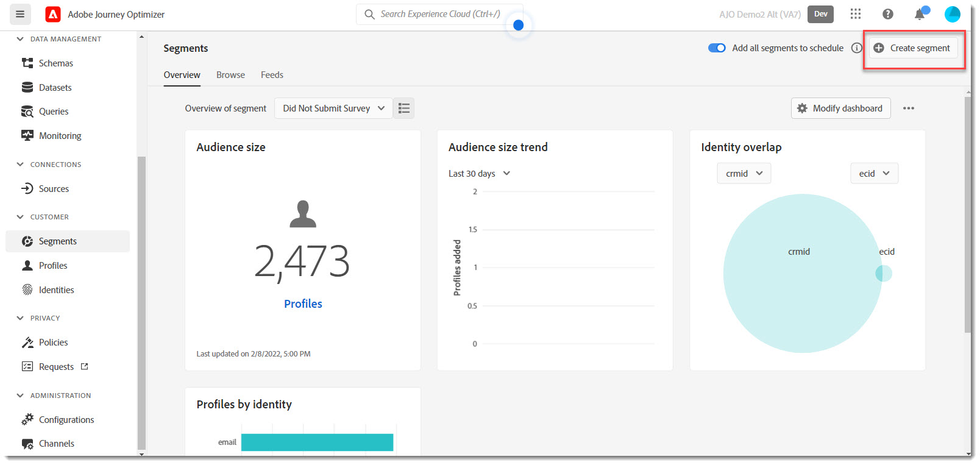Open the dashboard more options ellipsis
980x465 pixels.
pyautogui.click(x=909, y=108)
